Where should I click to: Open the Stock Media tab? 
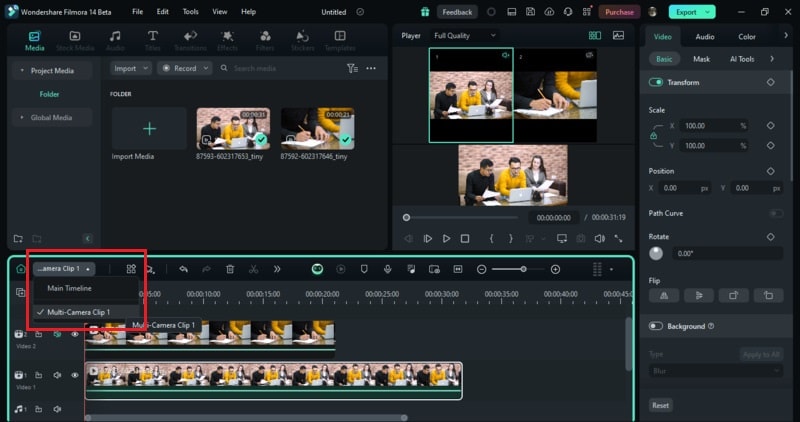75,40
